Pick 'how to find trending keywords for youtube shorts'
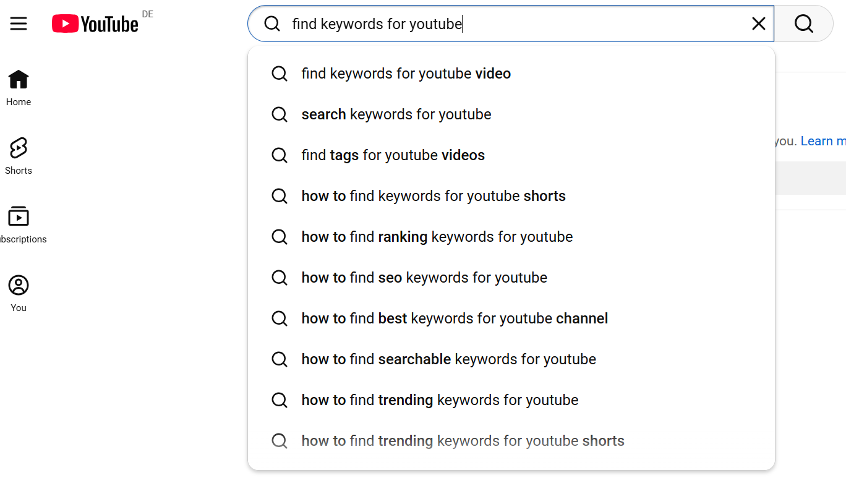The width and height of the screenshot is (846, 504). click(511, 441)
